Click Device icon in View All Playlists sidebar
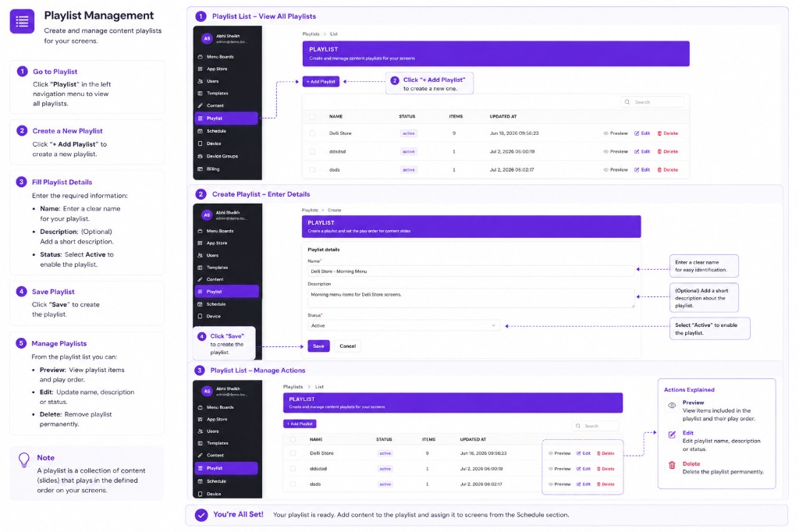799x532 pixels. 201,144
